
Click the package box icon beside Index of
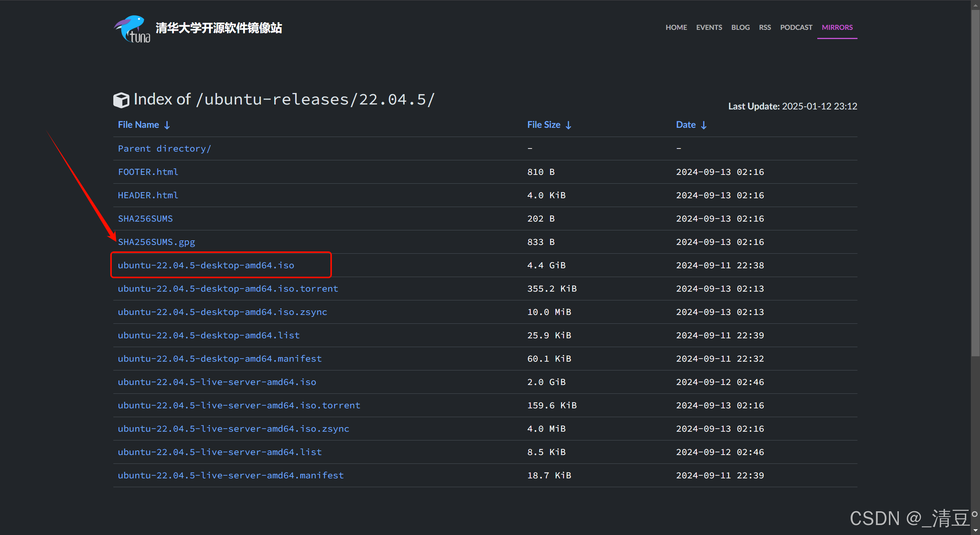(121, 100)
